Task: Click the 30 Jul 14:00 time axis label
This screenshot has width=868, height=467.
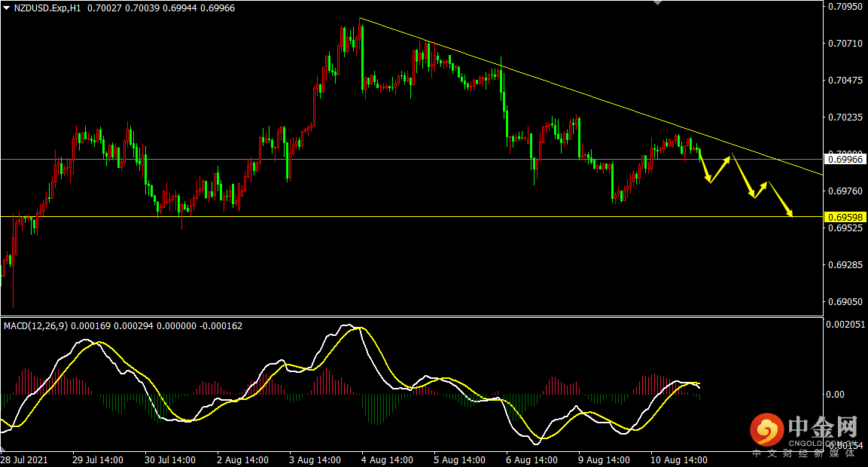Action: [170, 459]
